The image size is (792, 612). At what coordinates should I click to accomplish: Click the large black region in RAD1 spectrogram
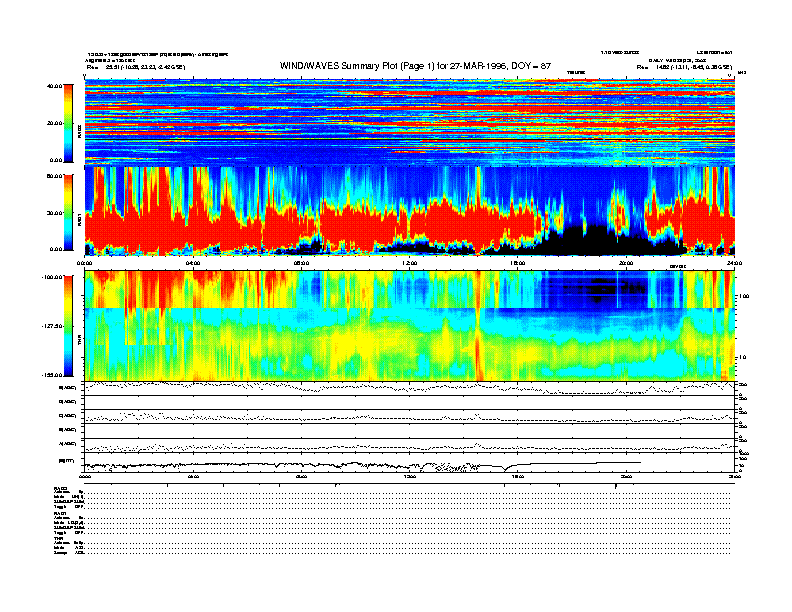tap(590, 238)
